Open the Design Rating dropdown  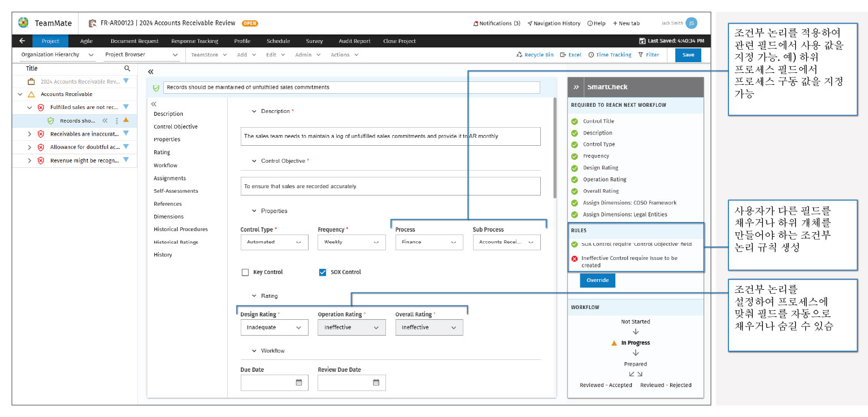(274, 328)
